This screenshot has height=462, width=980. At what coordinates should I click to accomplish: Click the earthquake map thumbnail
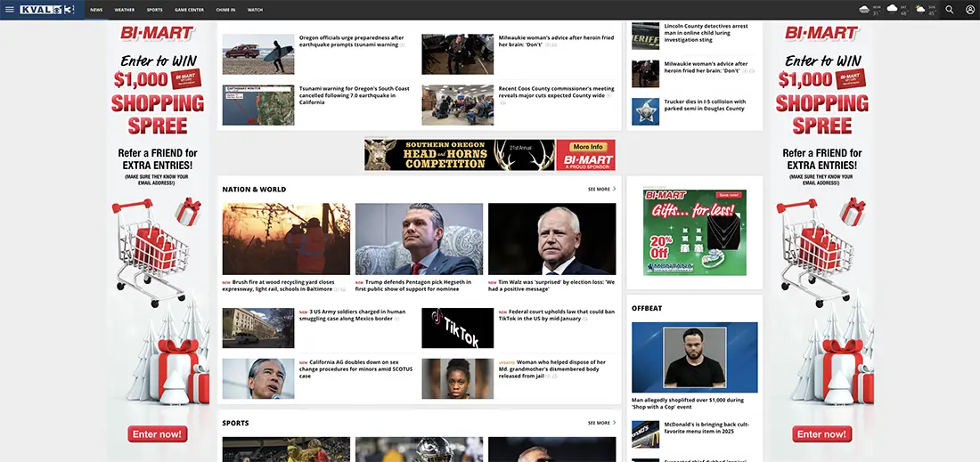pos(258,105)
